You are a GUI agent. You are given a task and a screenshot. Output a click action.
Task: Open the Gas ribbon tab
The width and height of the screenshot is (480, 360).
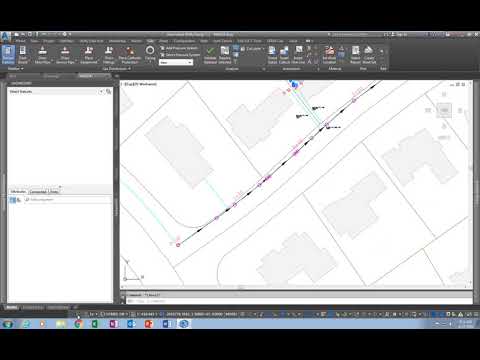150,41
